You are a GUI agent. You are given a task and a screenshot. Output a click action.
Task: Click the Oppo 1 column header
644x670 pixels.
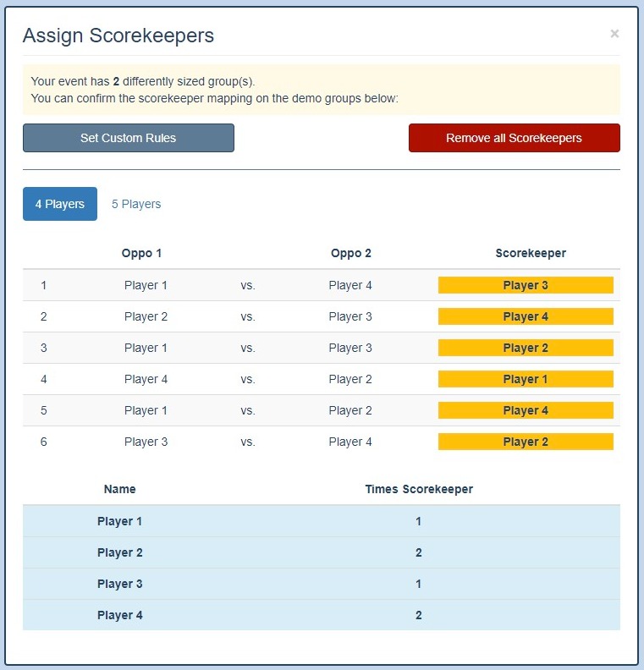tap(141, 253)
